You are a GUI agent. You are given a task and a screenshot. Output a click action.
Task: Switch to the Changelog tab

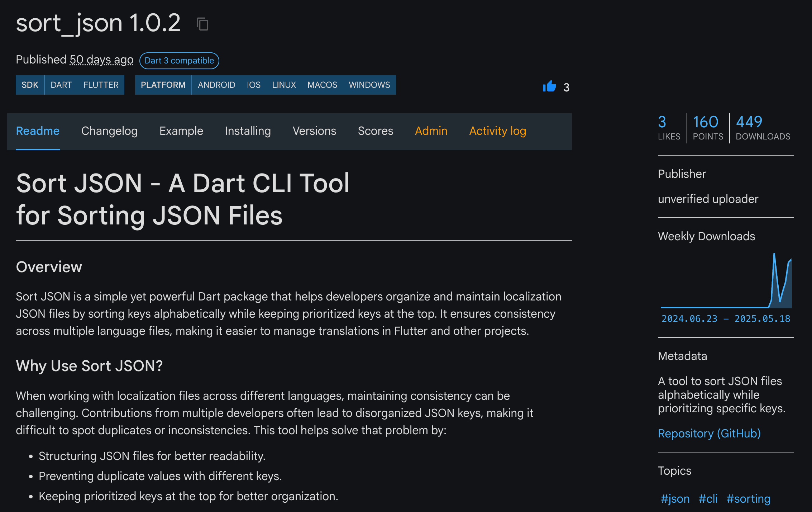point(109,131)
